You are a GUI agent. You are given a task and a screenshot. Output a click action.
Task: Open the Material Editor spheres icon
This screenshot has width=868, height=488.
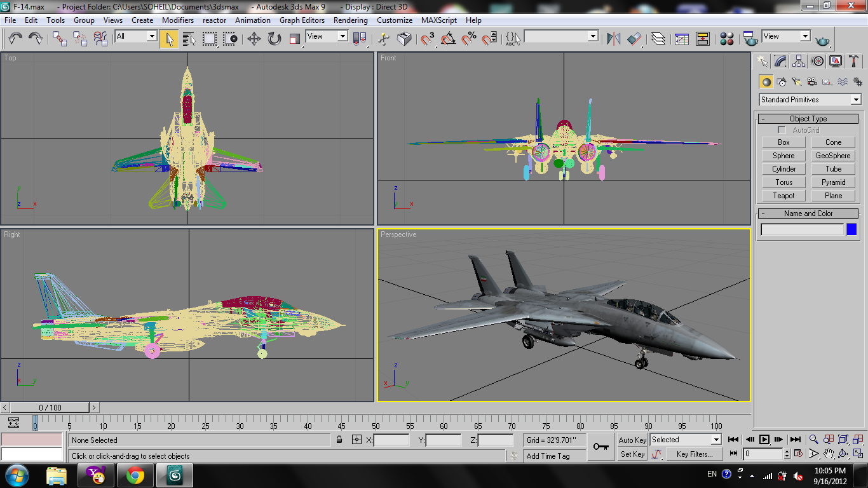pos(728,39)
